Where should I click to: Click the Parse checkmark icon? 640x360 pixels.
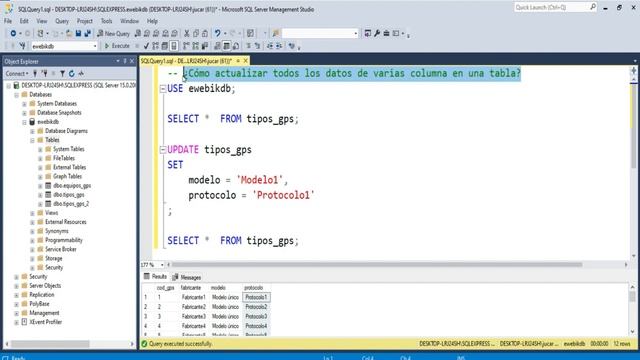pyautogui.click(x=146, y=46)
